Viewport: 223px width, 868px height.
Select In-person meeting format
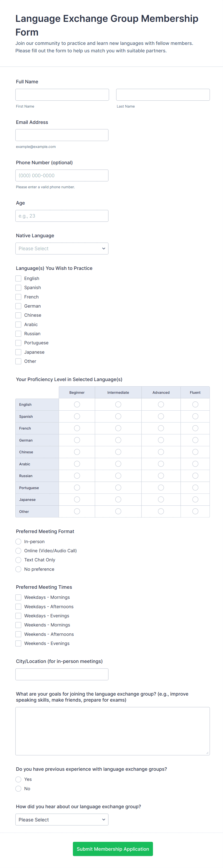[x=18, y=541]
